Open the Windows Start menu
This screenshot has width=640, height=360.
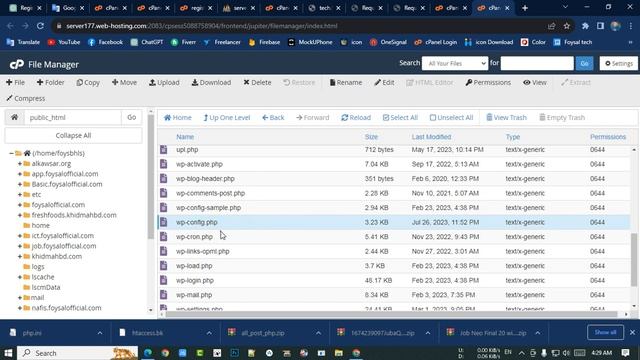(x=8, y=353)
